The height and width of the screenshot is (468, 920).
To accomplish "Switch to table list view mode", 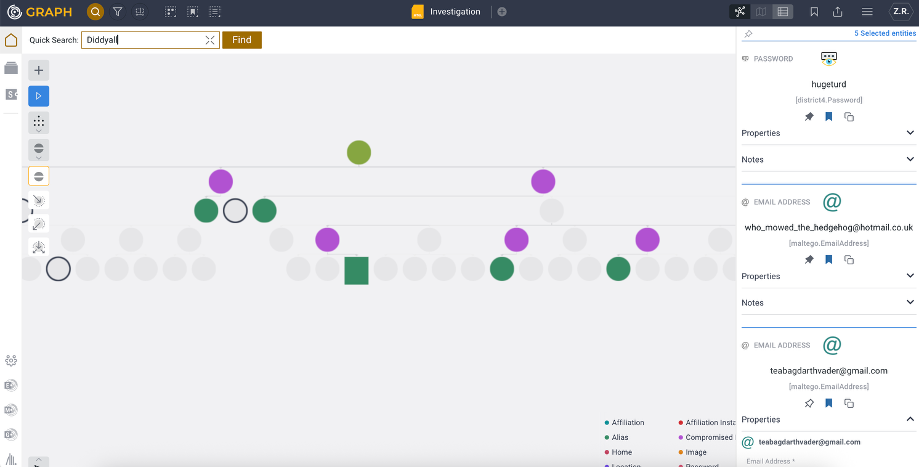I will 783,12.
